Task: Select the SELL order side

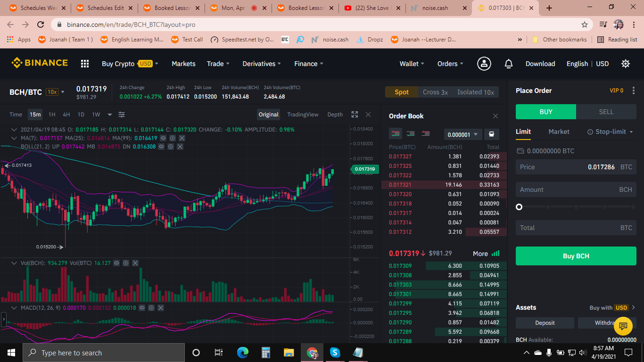Action: pyautogui.click(x=606, y=112)
